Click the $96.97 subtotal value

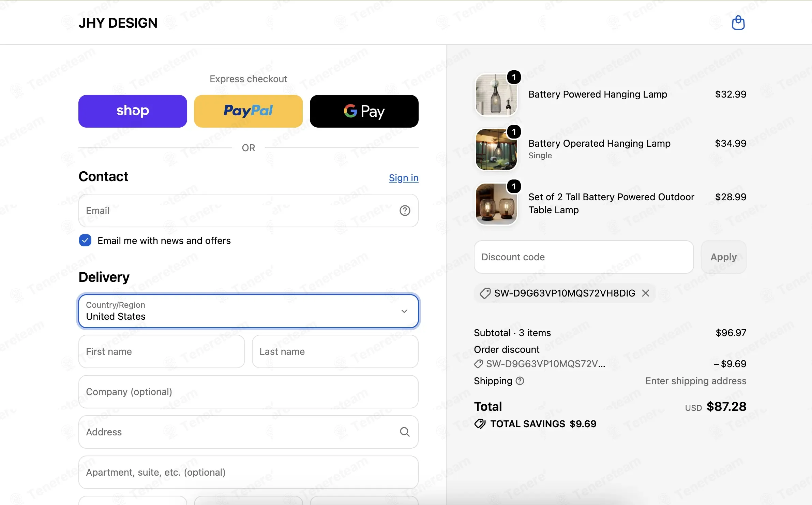(x=731, y=333)
